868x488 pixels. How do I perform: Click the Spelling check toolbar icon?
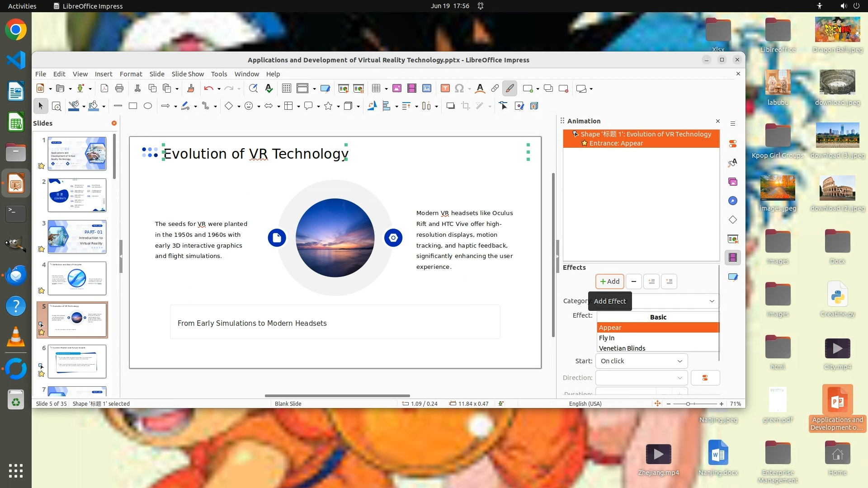269,89
